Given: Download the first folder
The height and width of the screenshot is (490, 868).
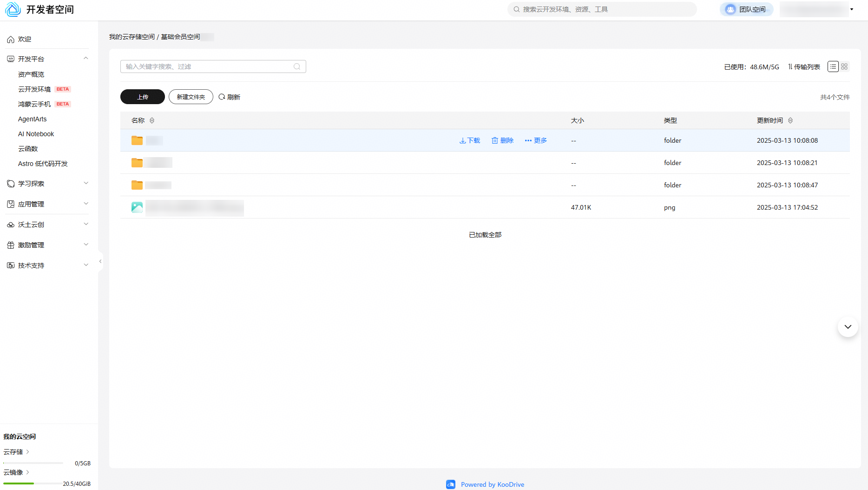Looking at the screenshot, I should click(x=470, y=140).
